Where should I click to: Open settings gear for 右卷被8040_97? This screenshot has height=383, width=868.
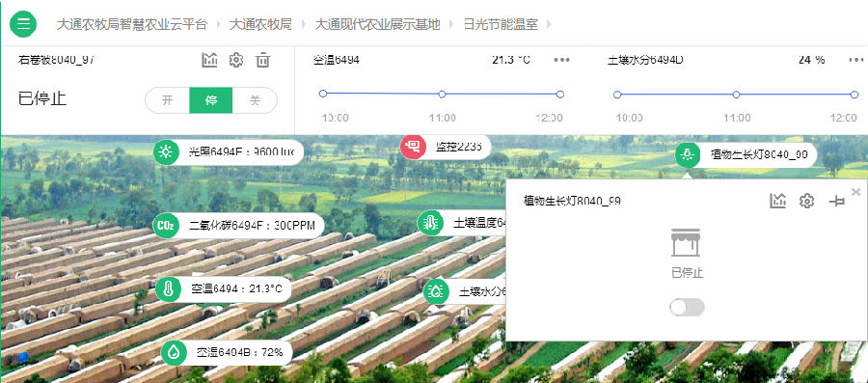pos(236,60)
